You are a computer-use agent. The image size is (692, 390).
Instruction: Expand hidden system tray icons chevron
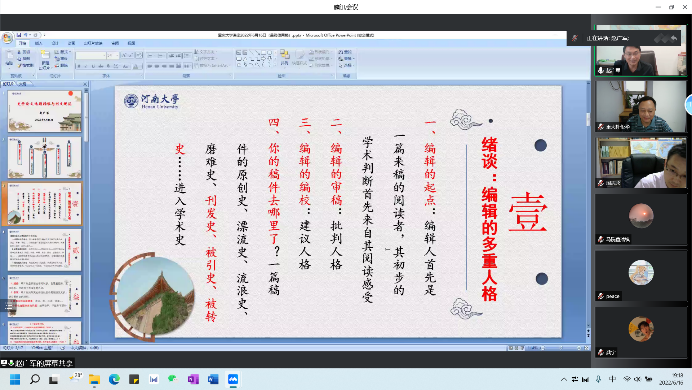(564, 379)
